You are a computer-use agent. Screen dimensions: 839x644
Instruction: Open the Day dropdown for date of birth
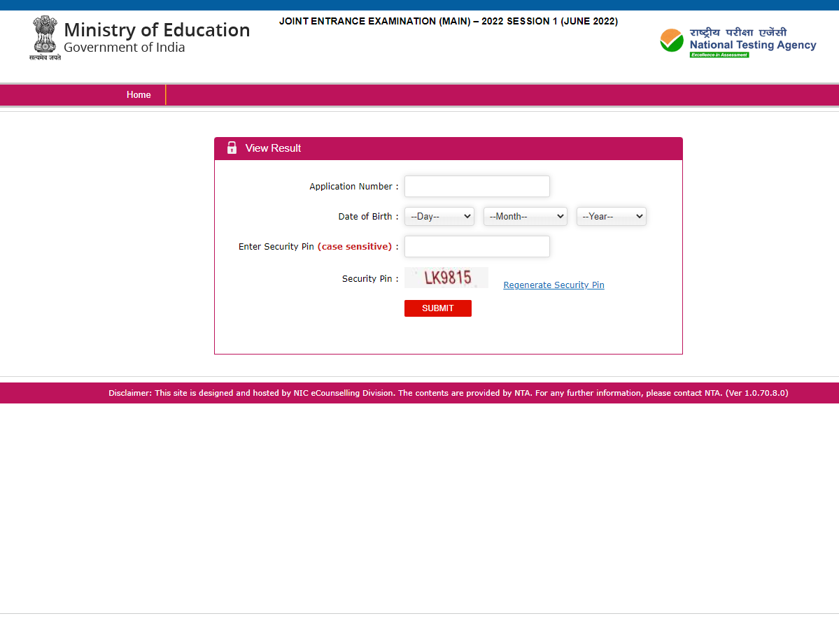(439, 217)
